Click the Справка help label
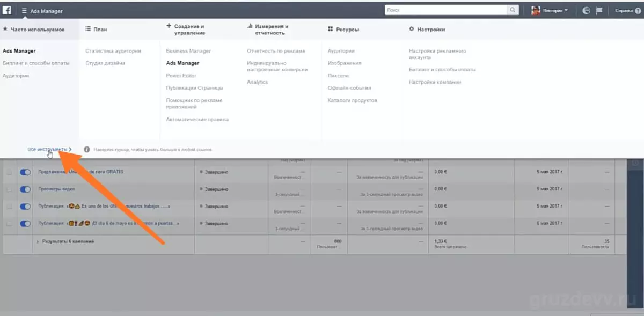The height and width of the screenshot is (316, 644). (623, 10)
